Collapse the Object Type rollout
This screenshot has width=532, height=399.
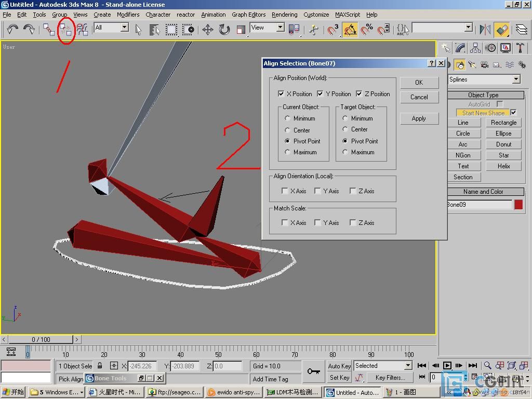(x=484, y=95)
